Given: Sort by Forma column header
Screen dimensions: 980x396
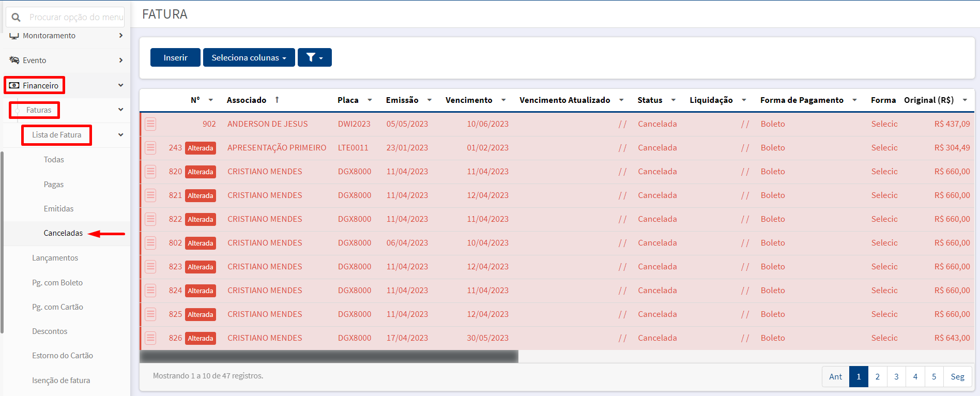Looking at the screenshot, I should pos(883,100).
